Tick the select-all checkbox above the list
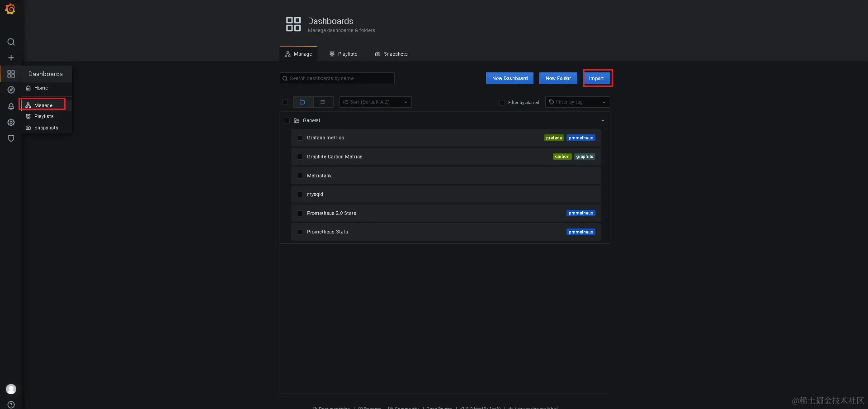 coord(285,102)
